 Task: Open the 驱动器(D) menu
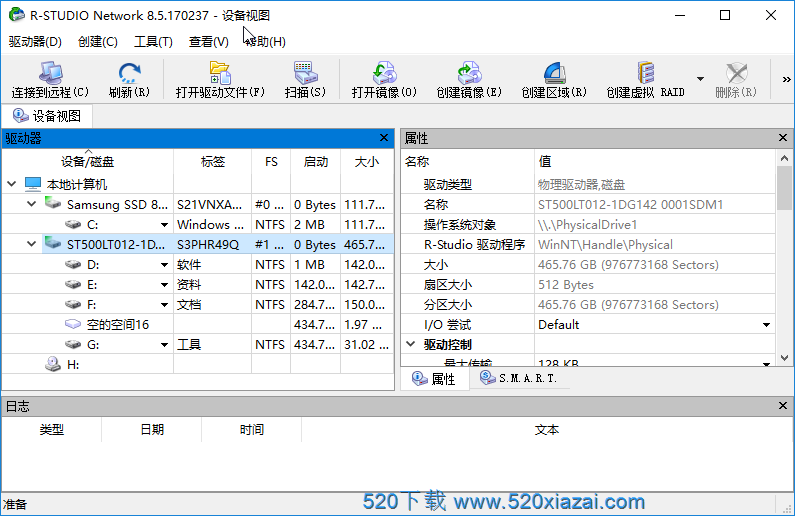pos(35,42)
